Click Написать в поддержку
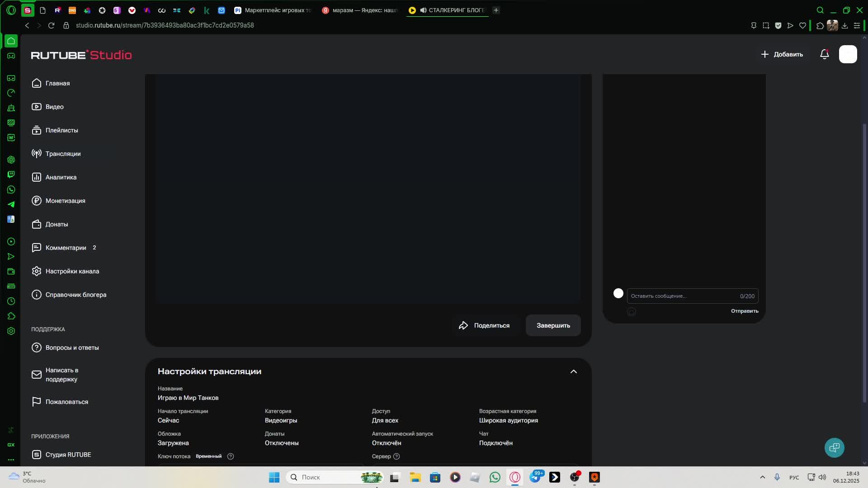The height and width of the screenshot is (488, 868). pos(55,375)
